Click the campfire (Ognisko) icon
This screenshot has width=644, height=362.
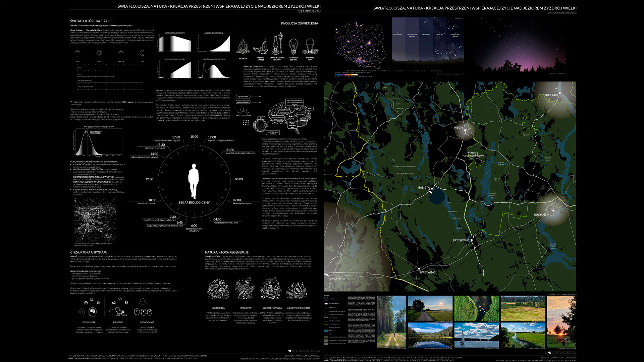[243, 47]
